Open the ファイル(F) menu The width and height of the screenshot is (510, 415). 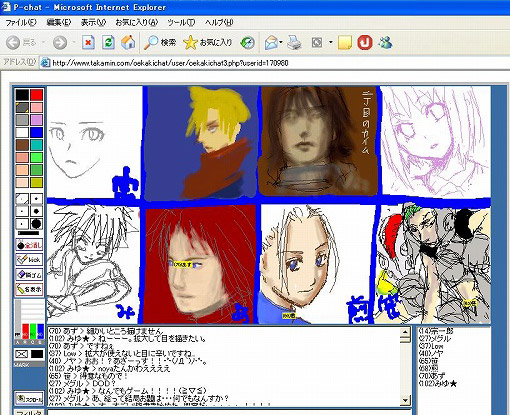(21, 23)
